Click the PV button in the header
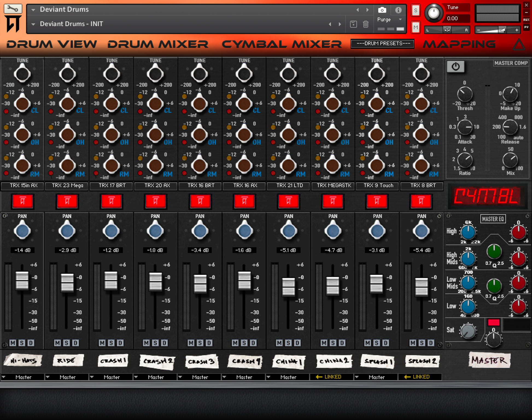This screenshot has width=532, height=420. pos(526,27)
